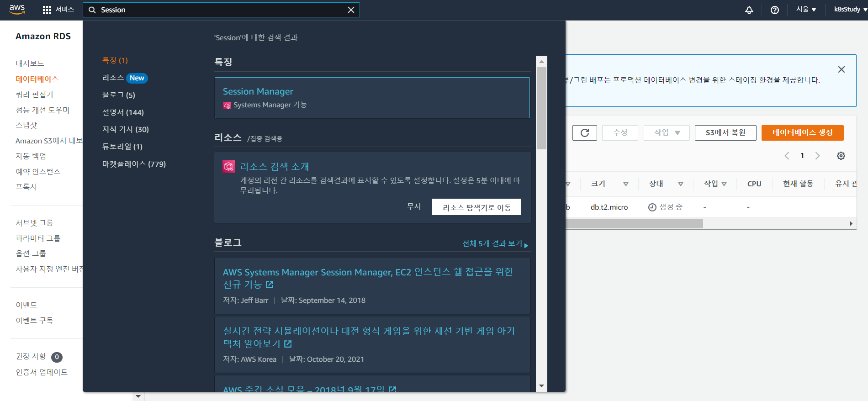Click the db.t2.micro cell
Viewport: 868px width, 401px height.
pyautogui.click(x=609, y=207)
